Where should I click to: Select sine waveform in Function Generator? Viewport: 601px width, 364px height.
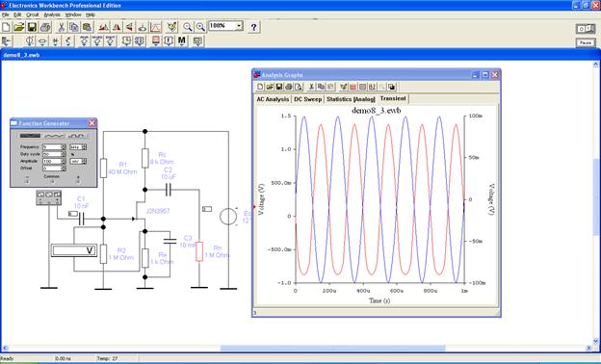(30, 136)
